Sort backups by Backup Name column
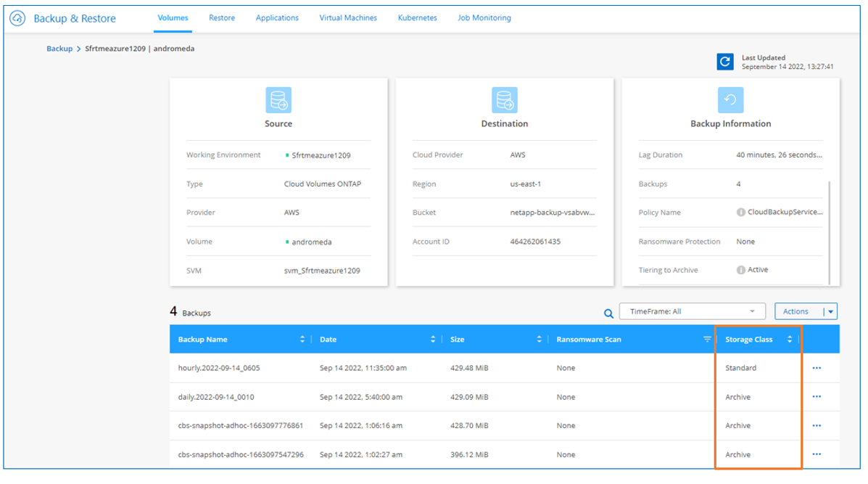Screen dimensions: 868x484 [302, 340]
